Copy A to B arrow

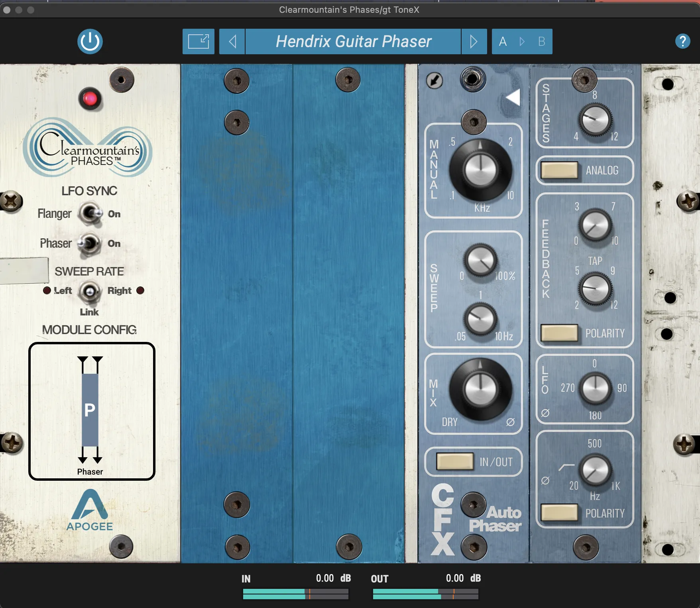coord(522,41)
